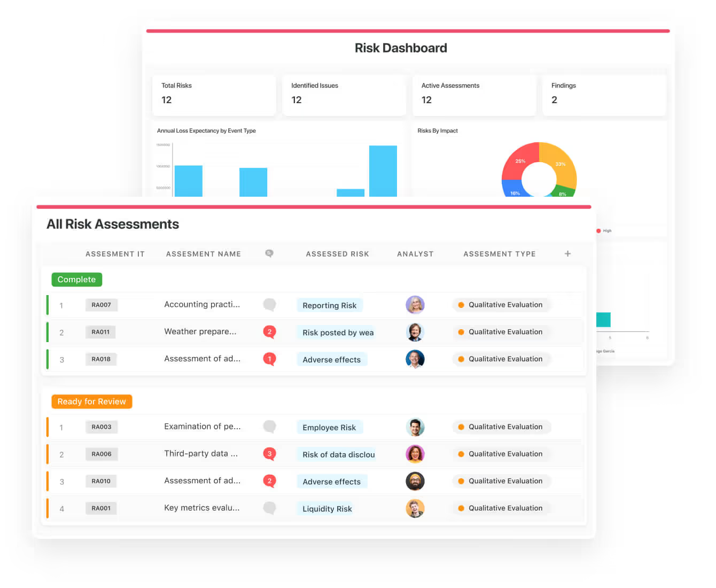Collapse the Complete group
The width and height of the screenshot is (716, 588).
pyautogui.click(x=76, y=280)
